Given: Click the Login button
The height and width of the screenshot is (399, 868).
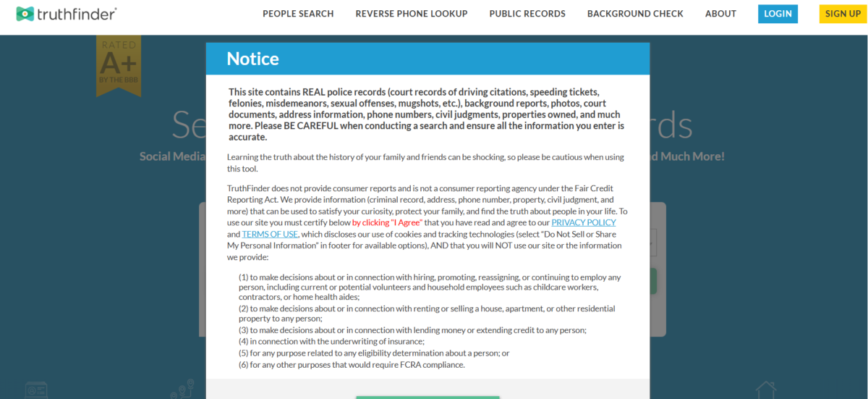Looking at the screenshot, I should 778,14.
